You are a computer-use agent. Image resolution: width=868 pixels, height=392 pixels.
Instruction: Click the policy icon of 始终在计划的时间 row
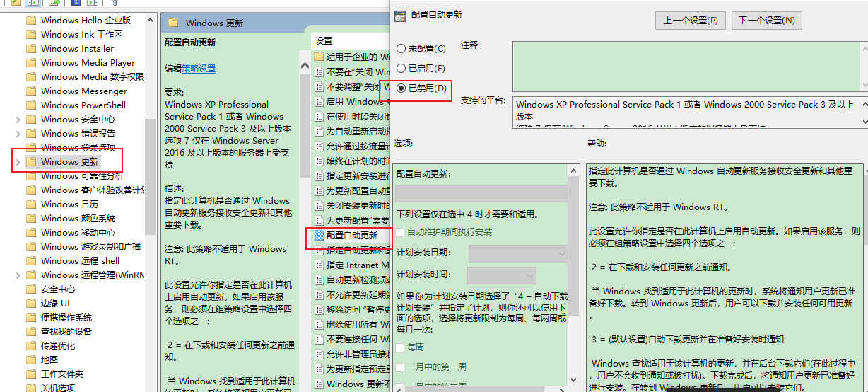click(x=319, y=161)
